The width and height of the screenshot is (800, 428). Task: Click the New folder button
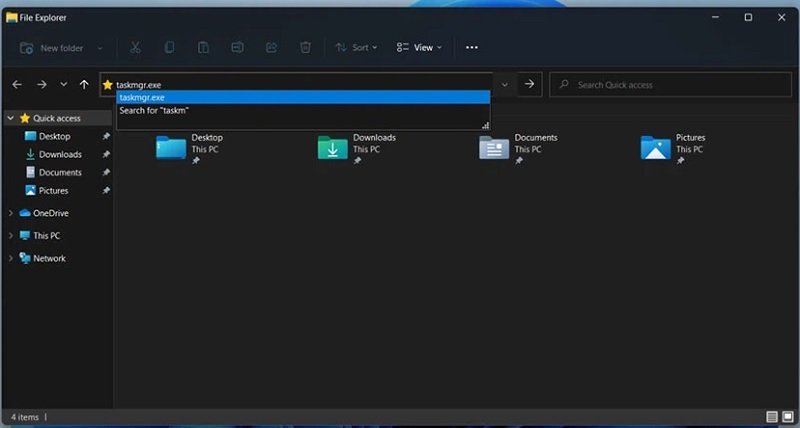pos(51,48)
